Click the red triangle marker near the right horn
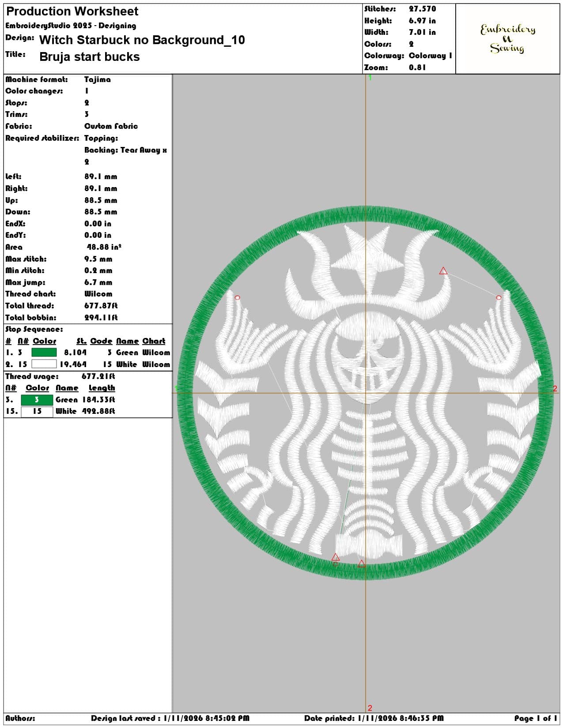Screen dimensions: 563x728 coord(443,271)
